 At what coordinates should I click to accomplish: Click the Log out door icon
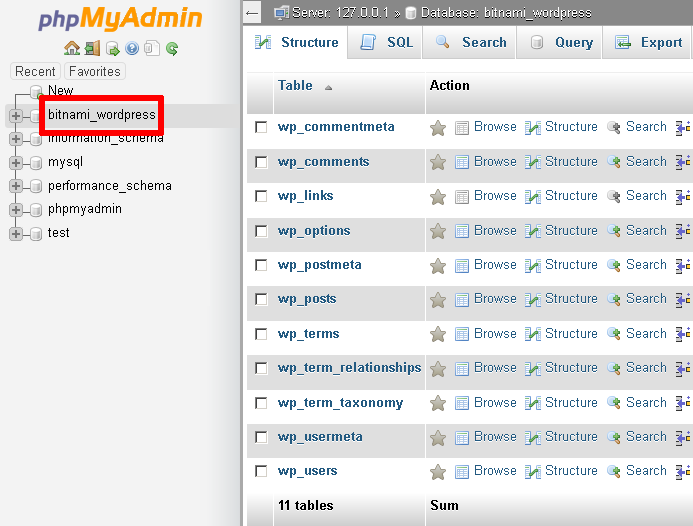tap(92, 48)
